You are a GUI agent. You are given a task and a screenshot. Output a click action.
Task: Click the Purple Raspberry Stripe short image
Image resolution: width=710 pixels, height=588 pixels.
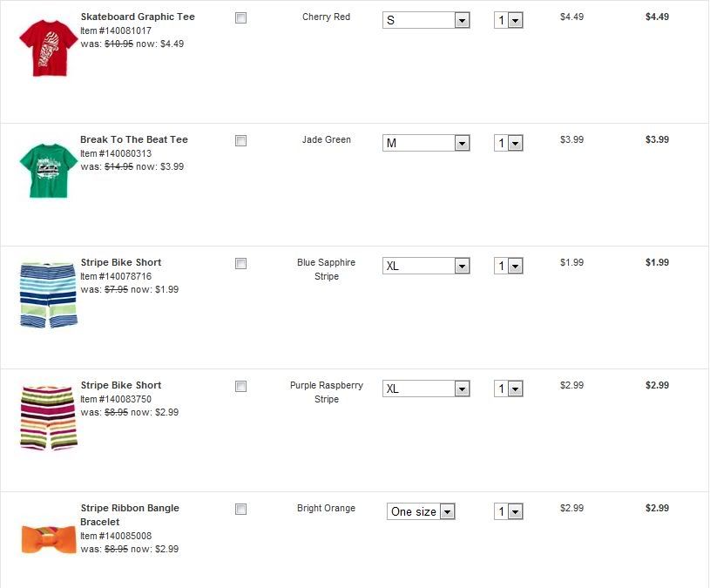48,417
